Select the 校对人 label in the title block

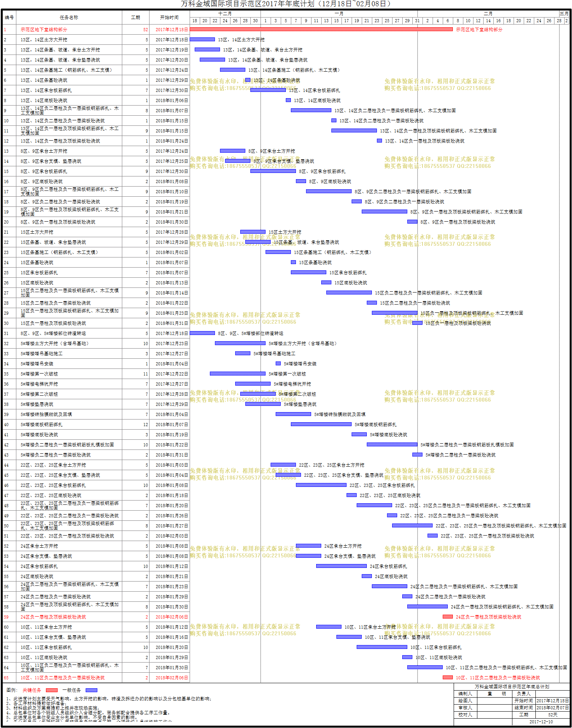tap(465, 715)
